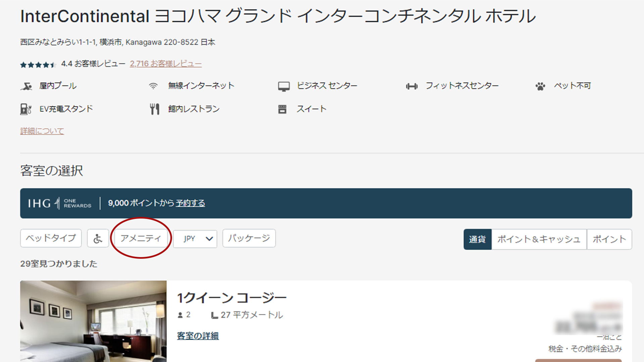This screenshot has width=644, height=362.
Task: Click the EV charging station icon
Action: pyautogui.click(x=26, y=109)
